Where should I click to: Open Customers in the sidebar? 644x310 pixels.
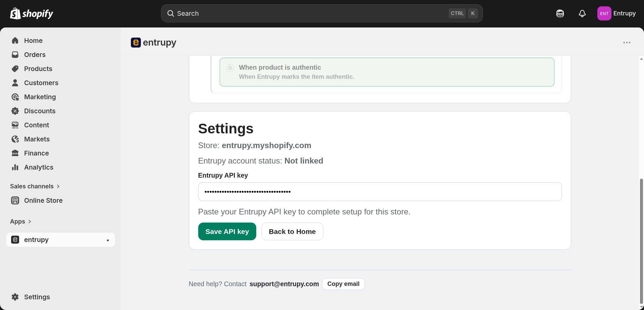coord(60,83)
